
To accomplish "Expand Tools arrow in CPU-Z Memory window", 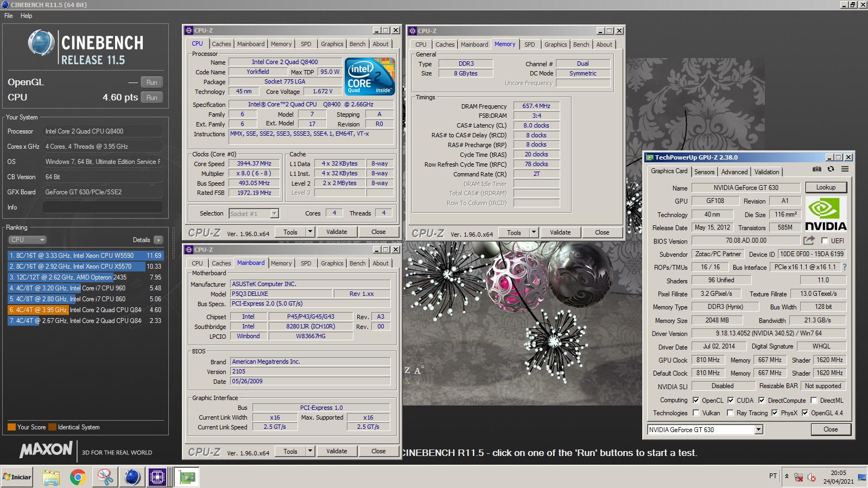I will coord(534,233).
